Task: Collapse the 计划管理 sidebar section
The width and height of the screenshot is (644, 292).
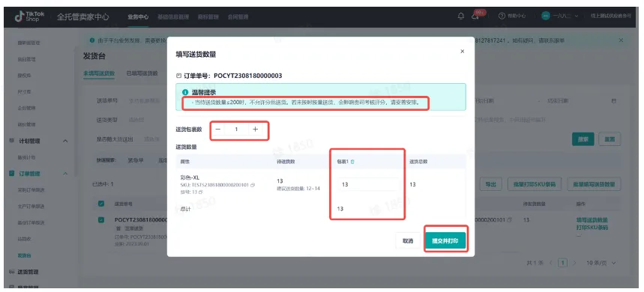Action: coord(65,141)
